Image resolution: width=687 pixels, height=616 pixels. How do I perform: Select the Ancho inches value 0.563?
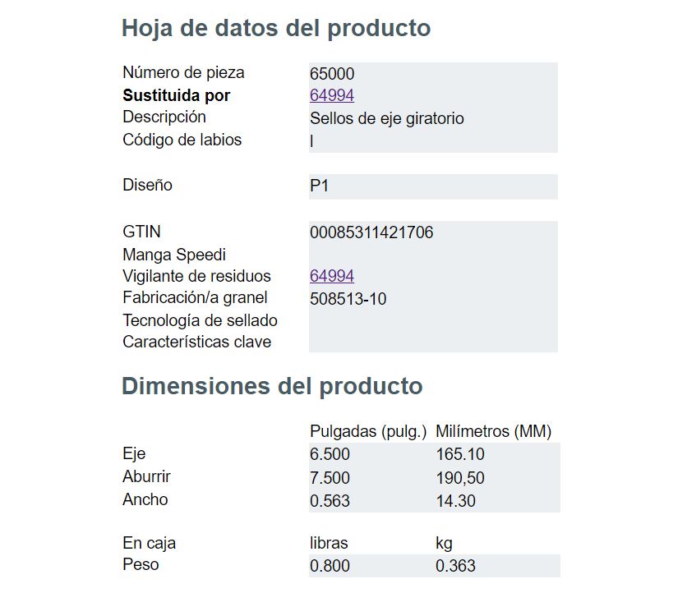(330, 501)
